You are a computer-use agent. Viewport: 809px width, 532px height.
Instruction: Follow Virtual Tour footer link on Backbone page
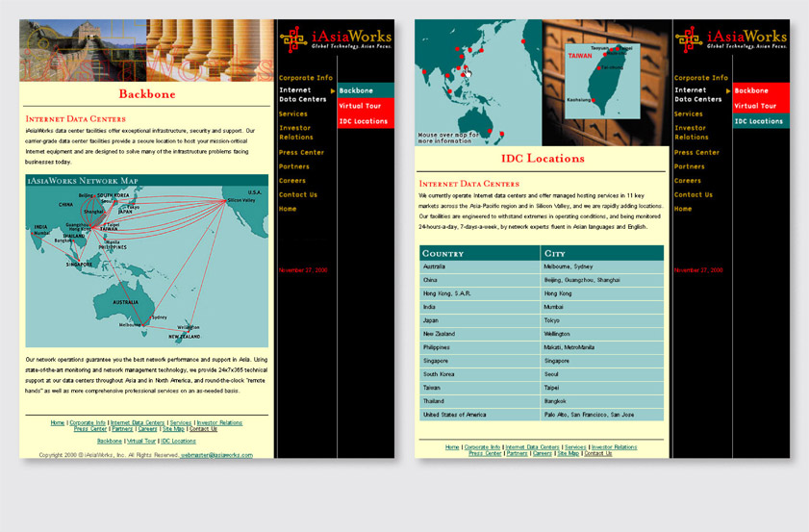click(x=141, y=442)
